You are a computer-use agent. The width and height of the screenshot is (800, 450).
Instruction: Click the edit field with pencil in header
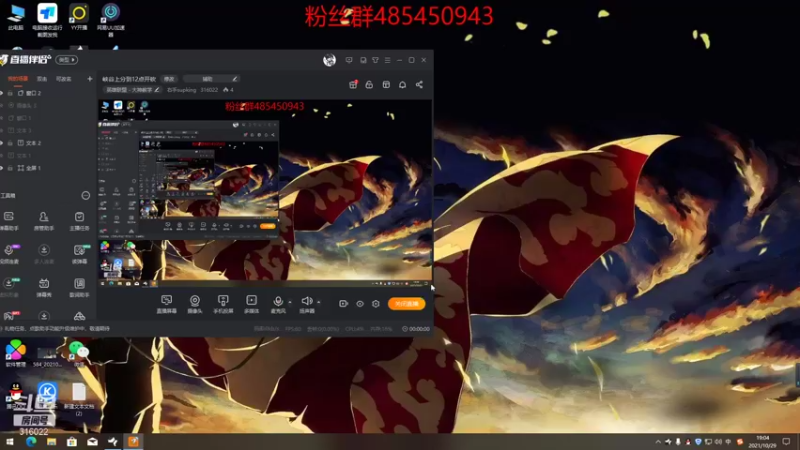click(x=211, y=79)
